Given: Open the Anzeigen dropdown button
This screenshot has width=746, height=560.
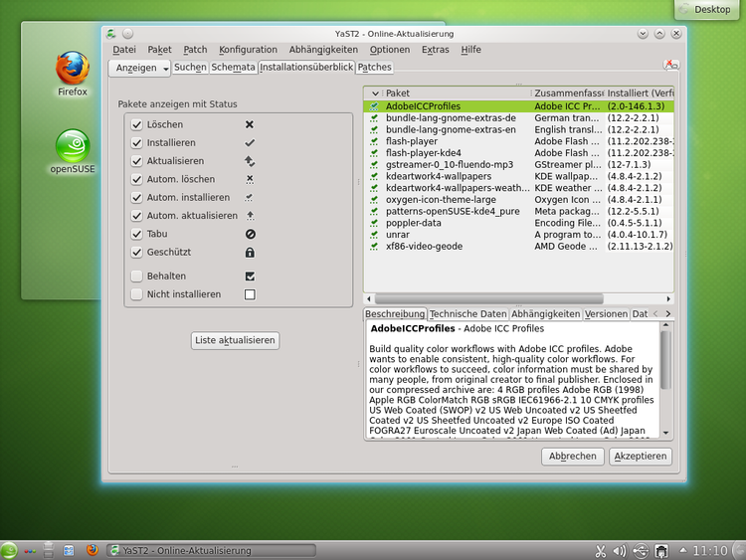Looking at the screenshot, I should [x=140, y=68].
